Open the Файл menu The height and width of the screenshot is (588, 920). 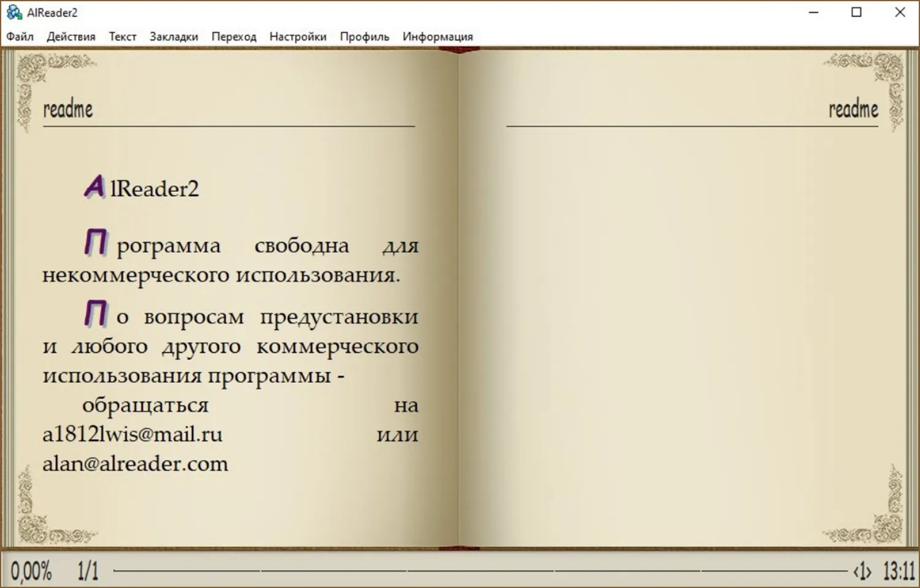click(x=20, y=37)
